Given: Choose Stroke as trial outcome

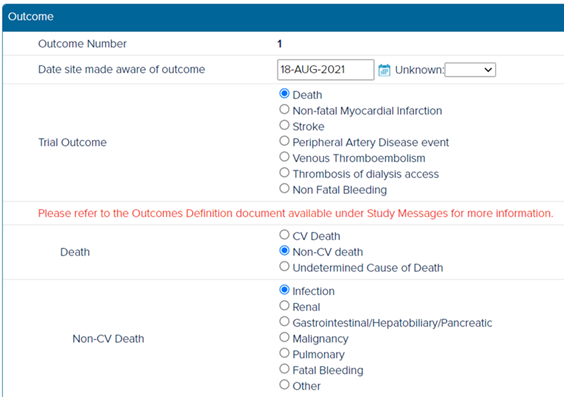Looking at the screenshot, I should click(x=284, y=125).
